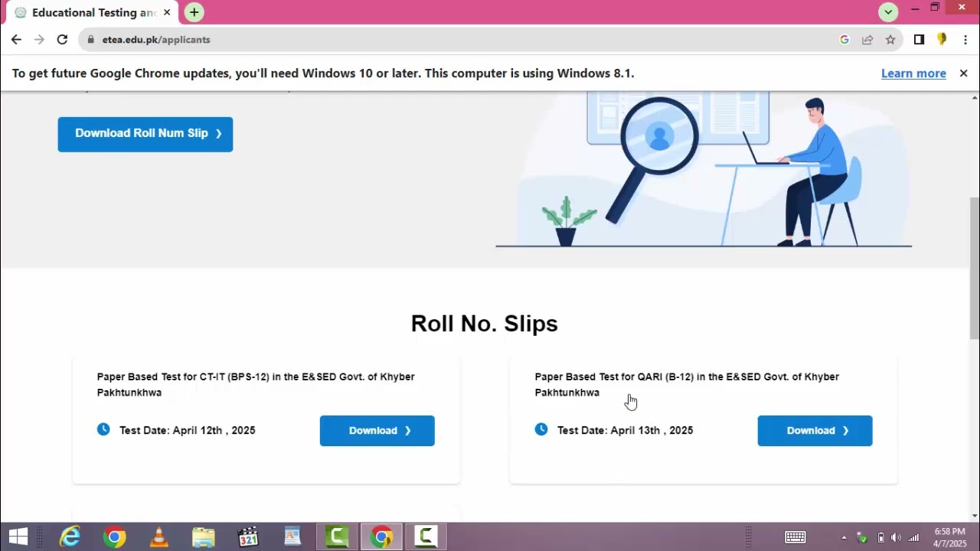Open the document app icon next to Media Player Classic
The width and height of the screenshot is (980, 551).
pyautogui.click(x=292, y=537)
